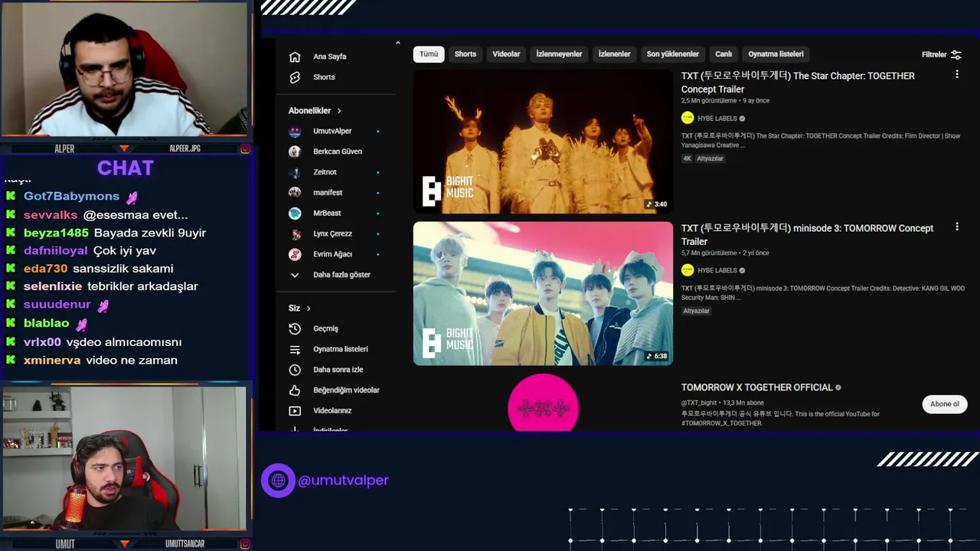Click chat username selenlixie

(53, 286)
